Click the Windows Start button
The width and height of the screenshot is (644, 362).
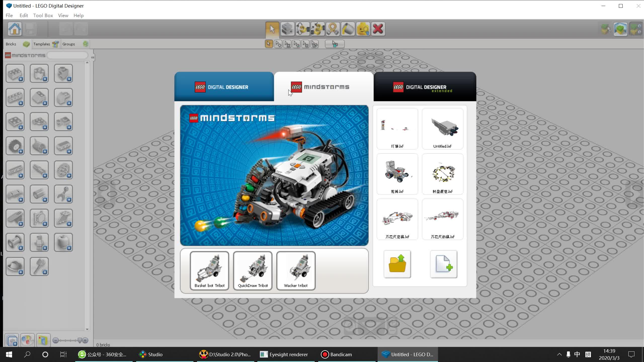tap(9, 354)
